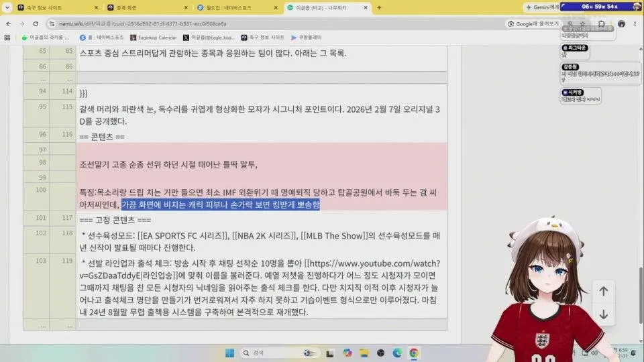Open the Chrome profile avatar
Image resolution: width=644 pixels, height=362 pixels.
[621, 24]
